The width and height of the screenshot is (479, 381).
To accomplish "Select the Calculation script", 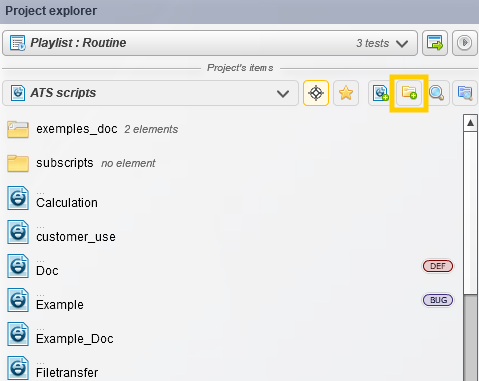I will pos(67,203).
